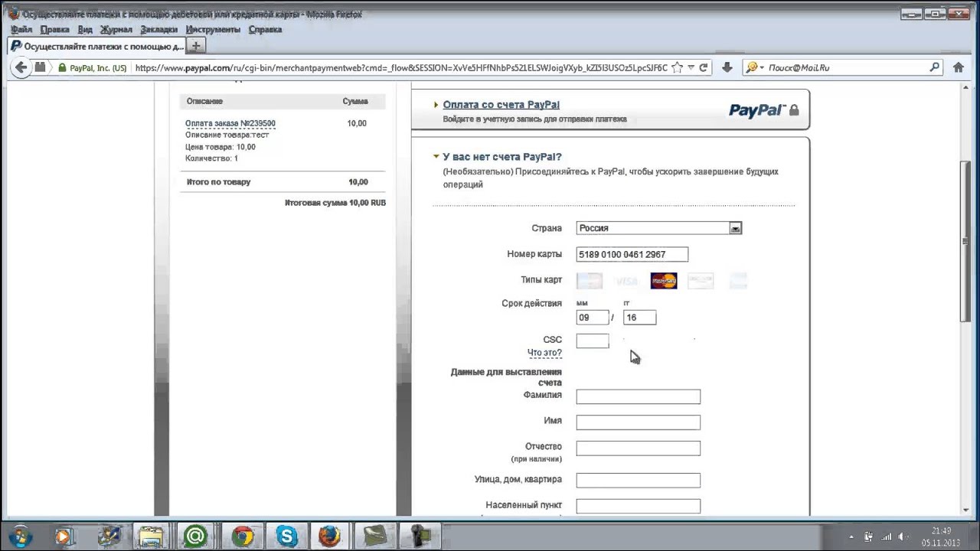Open the Инструменты menu

[x=213, y=29]
